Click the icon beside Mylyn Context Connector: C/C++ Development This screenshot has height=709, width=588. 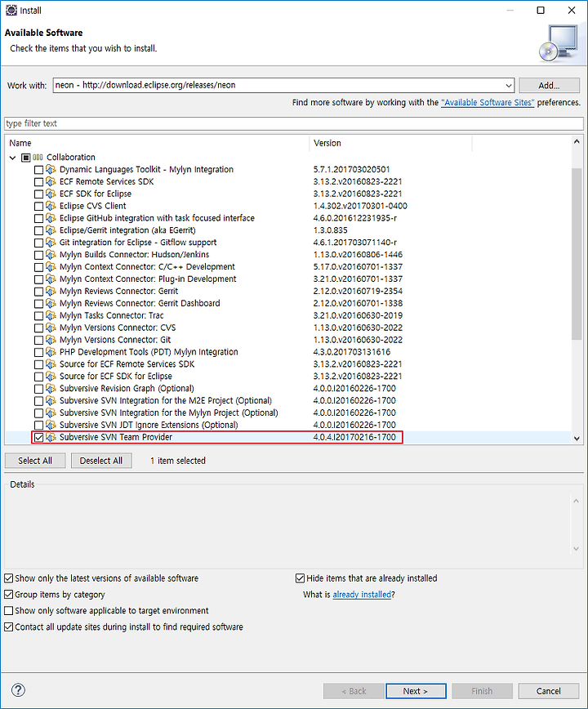[x=51, y=267]
